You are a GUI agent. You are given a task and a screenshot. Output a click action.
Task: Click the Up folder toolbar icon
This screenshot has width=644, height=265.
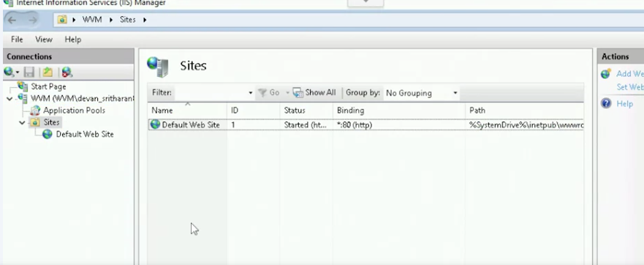(x=48, y=72)
